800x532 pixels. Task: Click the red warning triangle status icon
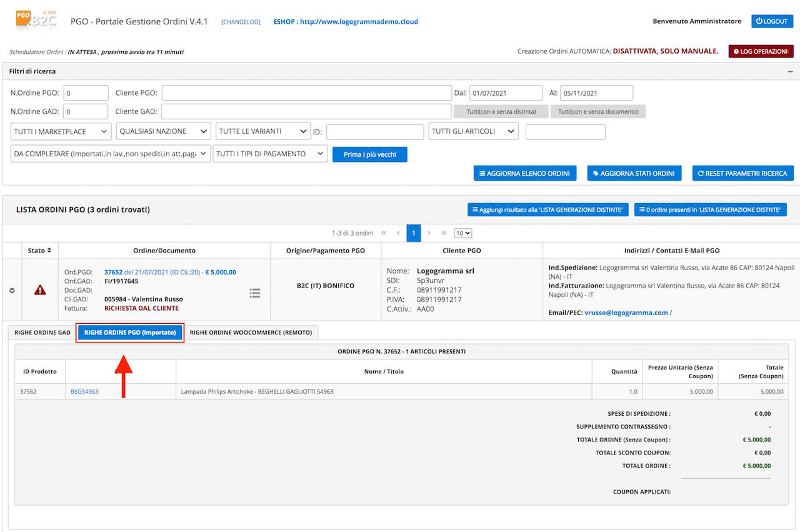click(x=40, y=290)
